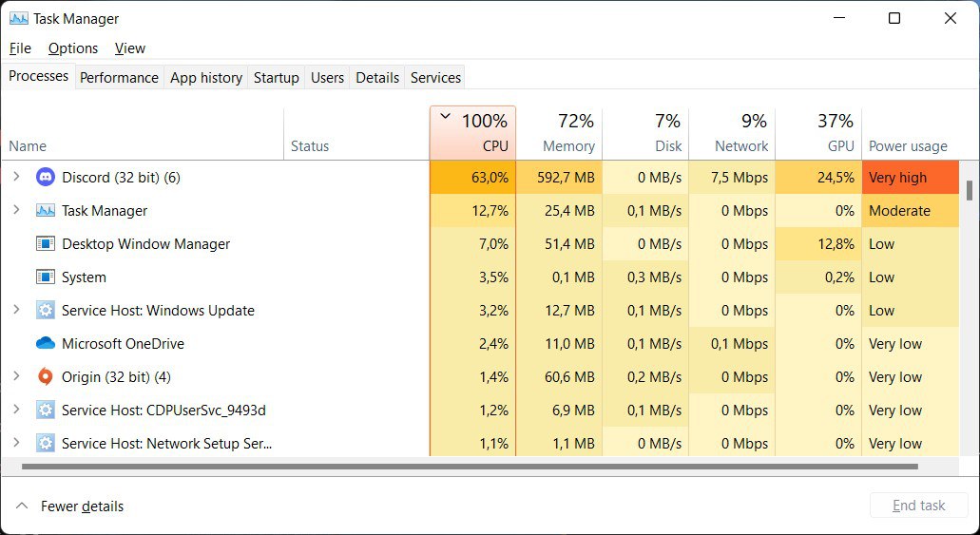Click Origin's 0,2 MB/s disk cell
This screenshot has width=980, height=535.
(x=645, y=377)
